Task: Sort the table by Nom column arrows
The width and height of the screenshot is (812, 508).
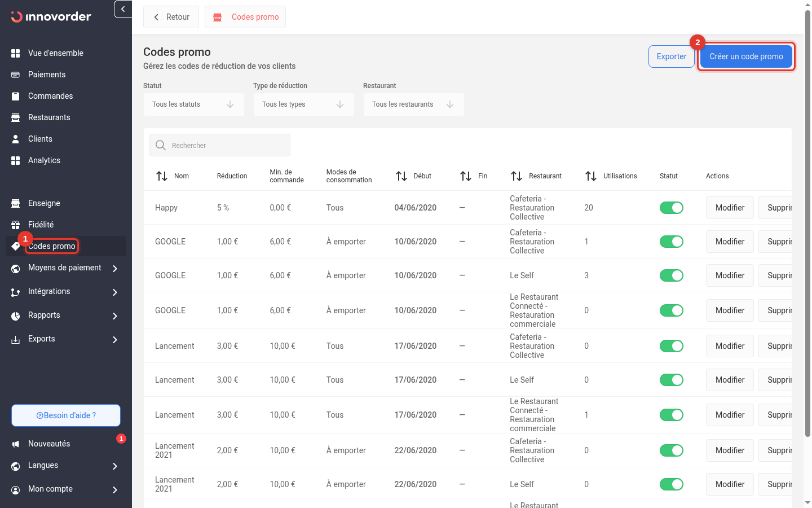Action: pyautogui.click(x=162, y=176)
